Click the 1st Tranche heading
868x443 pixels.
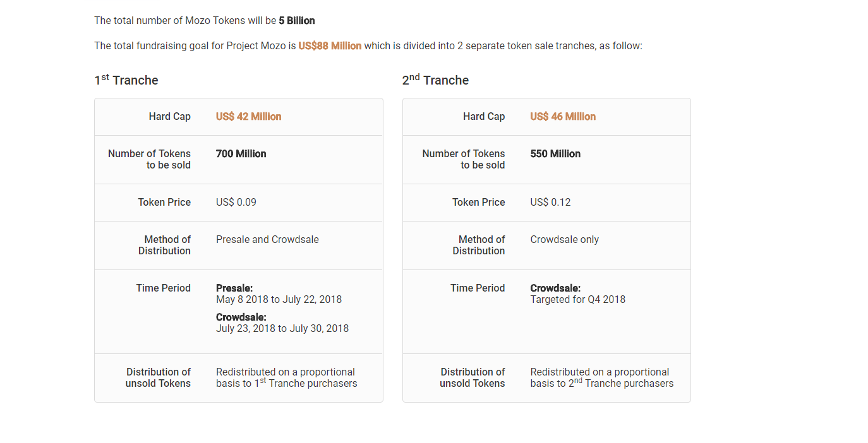[126, 80]
